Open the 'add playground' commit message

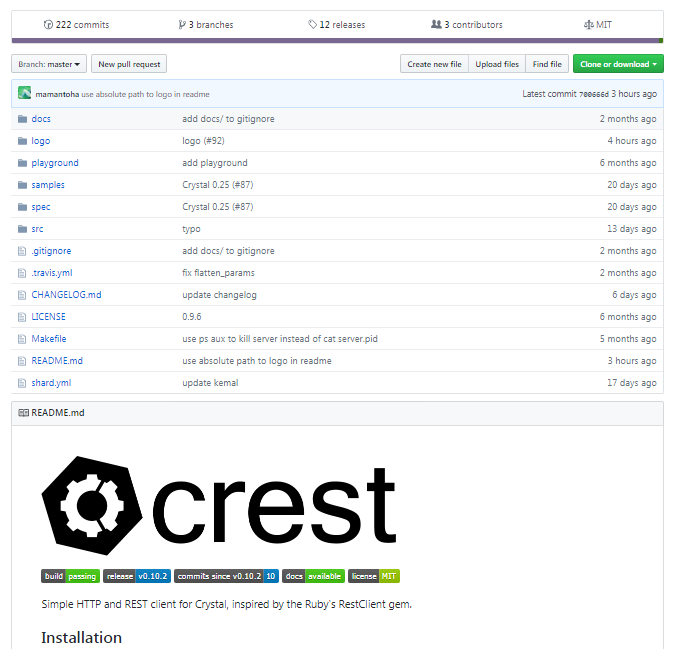(x=215, y=163)
